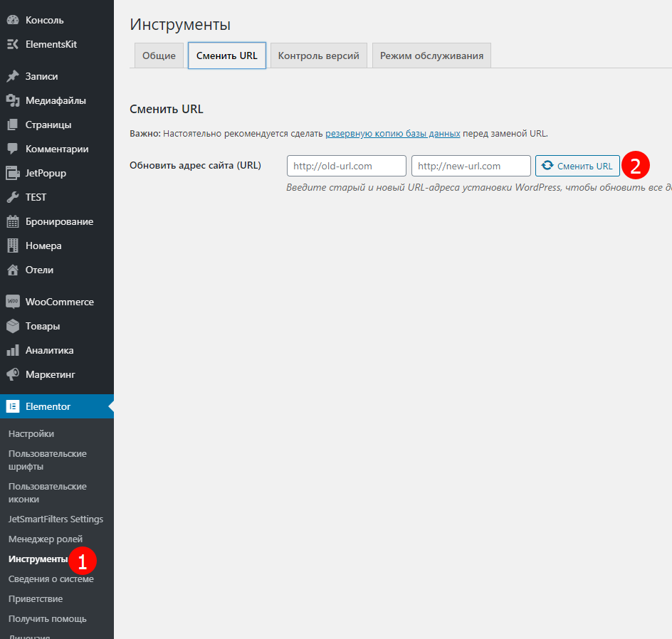Viewport: 672px width, 639px height.
Task: Open the Контроль версий tab
Action: (x=318, y=56)
